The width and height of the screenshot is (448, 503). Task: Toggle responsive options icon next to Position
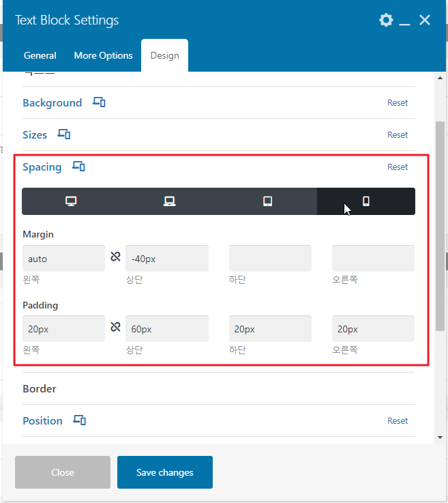point(80,420)
